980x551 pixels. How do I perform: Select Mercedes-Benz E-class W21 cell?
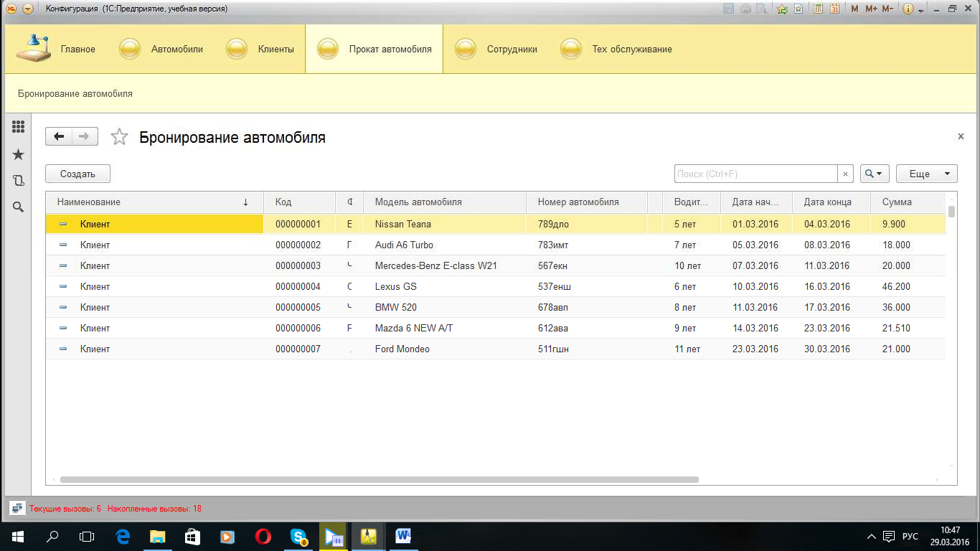[445, 265]
